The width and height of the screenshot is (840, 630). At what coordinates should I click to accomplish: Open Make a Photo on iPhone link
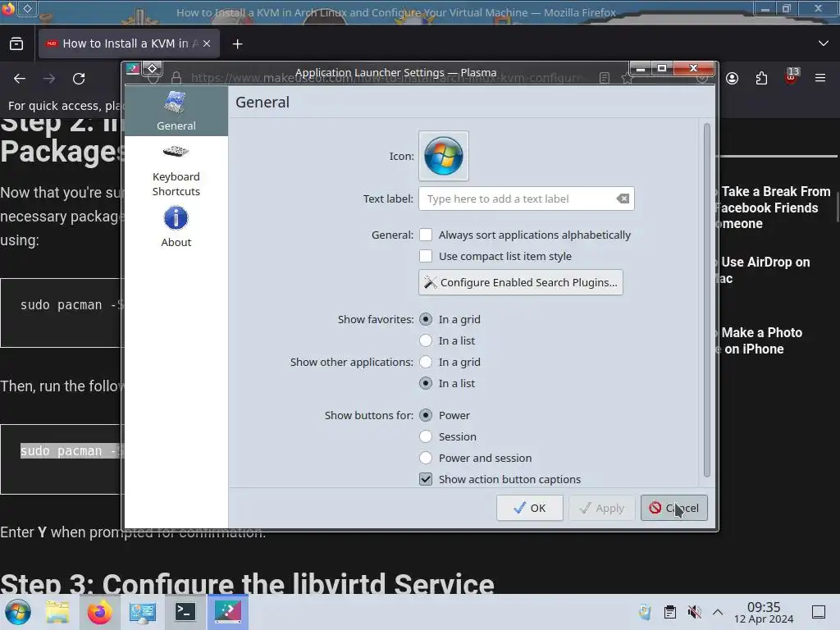(760, 340)
